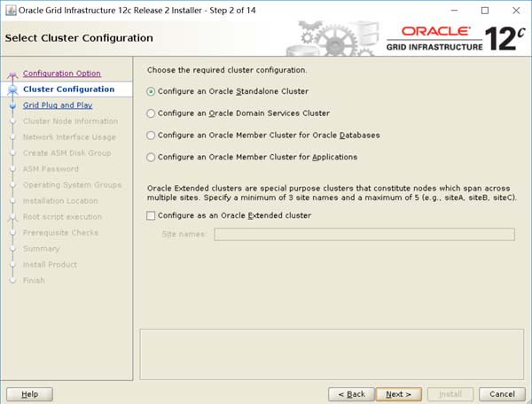Click the Summary step

pos(41,249)
